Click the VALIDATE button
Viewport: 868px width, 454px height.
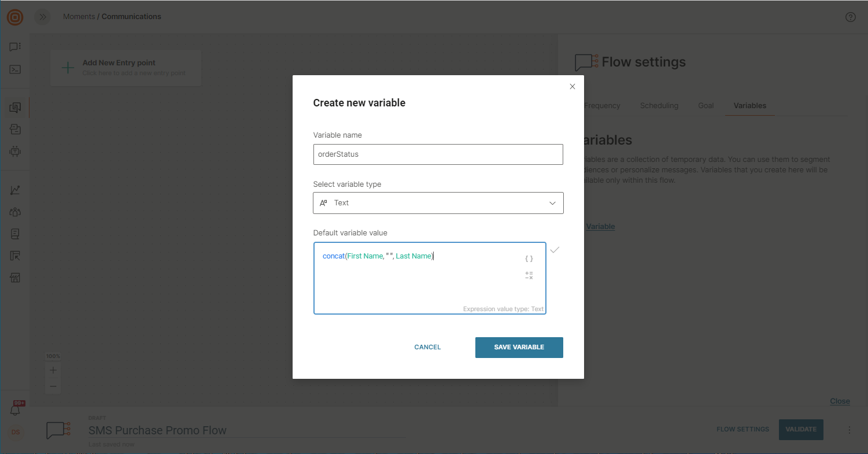800,429
